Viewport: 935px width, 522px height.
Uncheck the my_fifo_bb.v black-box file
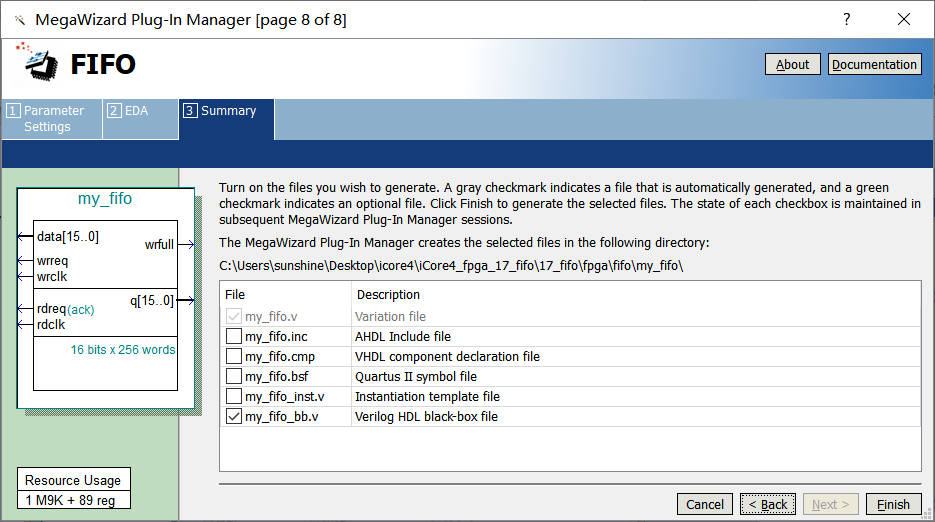(233, 417)
